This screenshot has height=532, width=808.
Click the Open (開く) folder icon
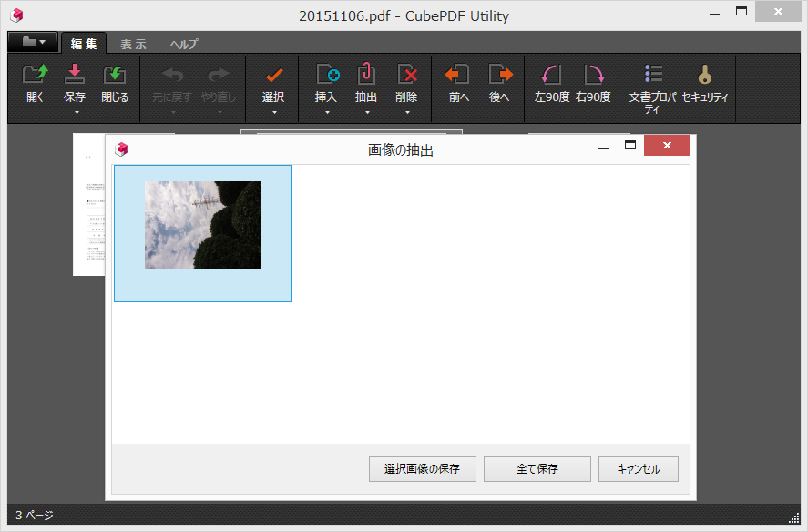(35, 75)
